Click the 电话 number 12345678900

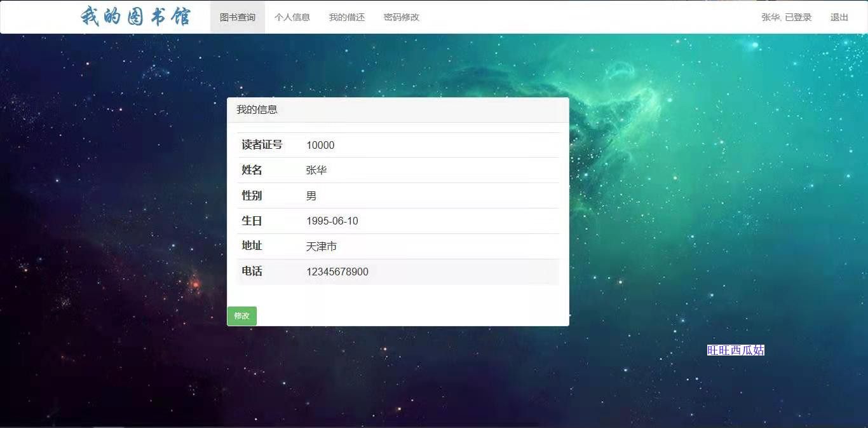coord(337,272)
